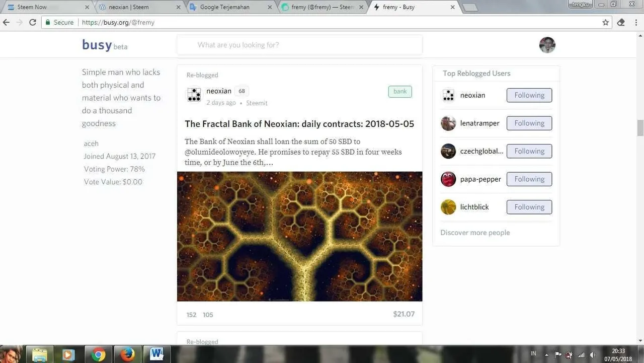Click the search field What are you looking for
The width and height of the screenshot is (644, 363).
(x=299, y=45)
